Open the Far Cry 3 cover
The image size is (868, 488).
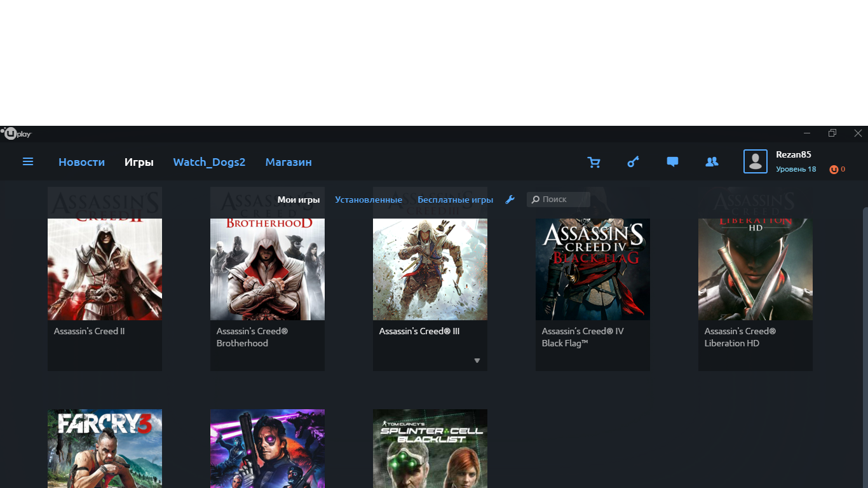105,449
